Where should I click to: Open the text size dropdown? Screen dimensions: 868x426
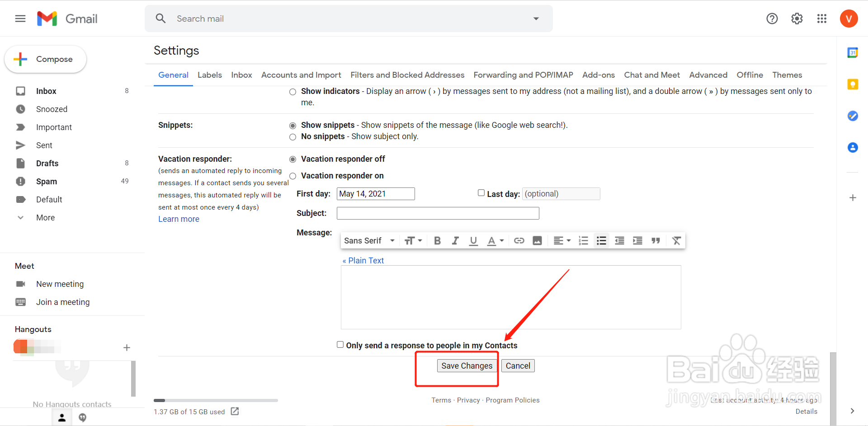click(413, 240)
